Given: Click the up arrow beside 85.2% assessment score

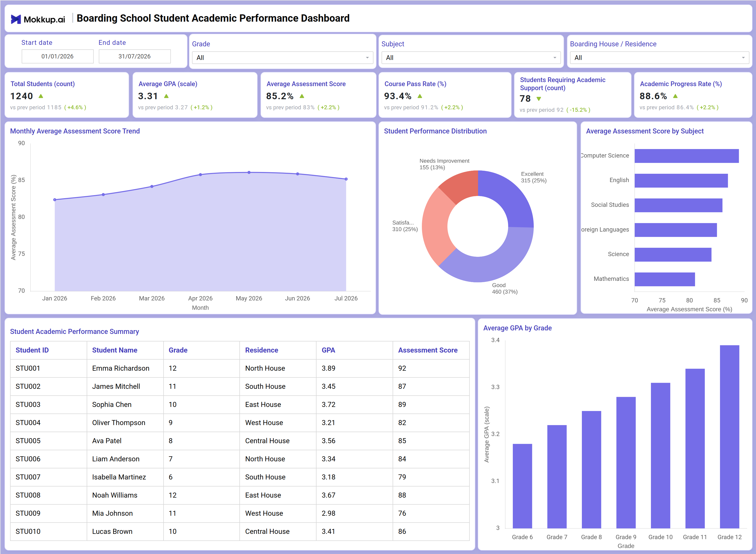Looking at the screenshot, I should tap(302, 96).
